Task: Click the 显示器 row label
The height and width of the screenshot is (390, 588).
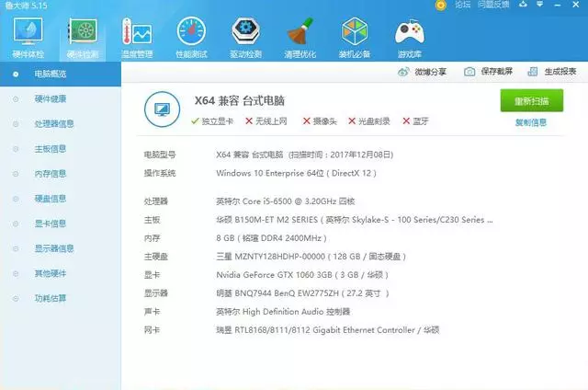Action: click(156, 293)
